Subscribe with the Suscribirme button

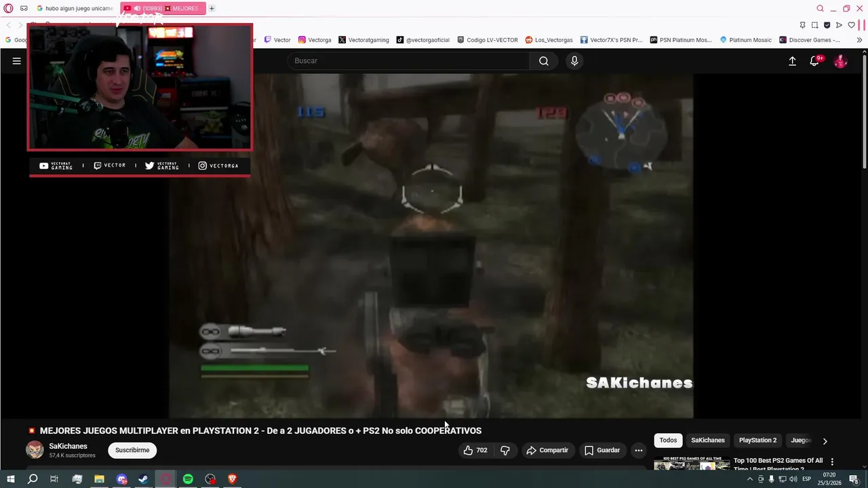(x=132, y=450)
